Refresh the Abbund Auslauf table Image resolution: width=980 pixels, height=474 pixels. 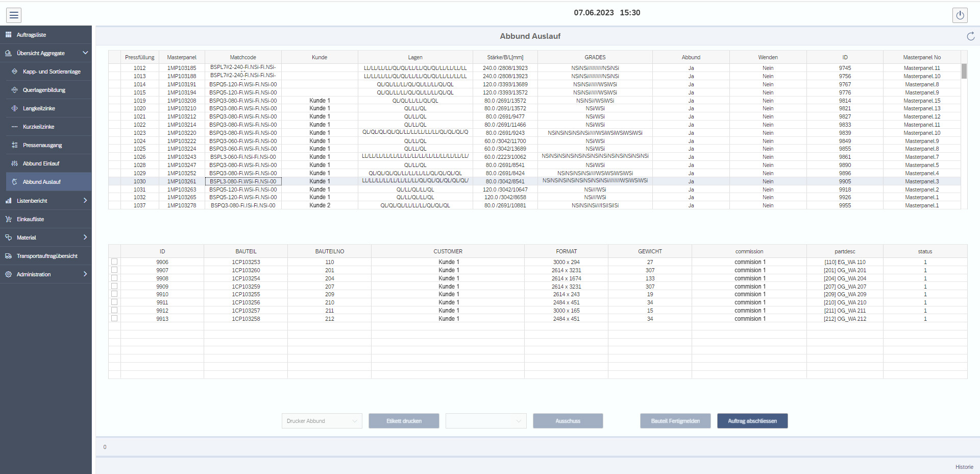pyautogui.click(x=970, y=36)
